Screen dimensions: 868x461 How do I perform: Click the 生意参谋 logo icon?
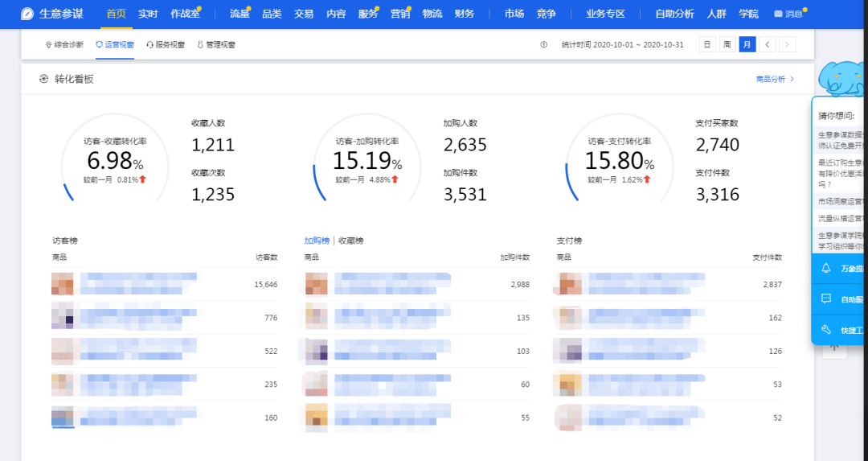pos(27,14)
